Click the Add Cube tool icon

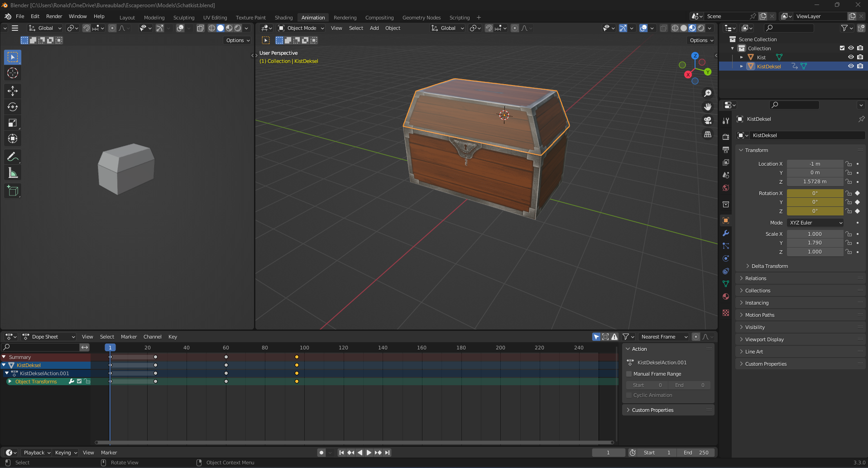point(13,191)
